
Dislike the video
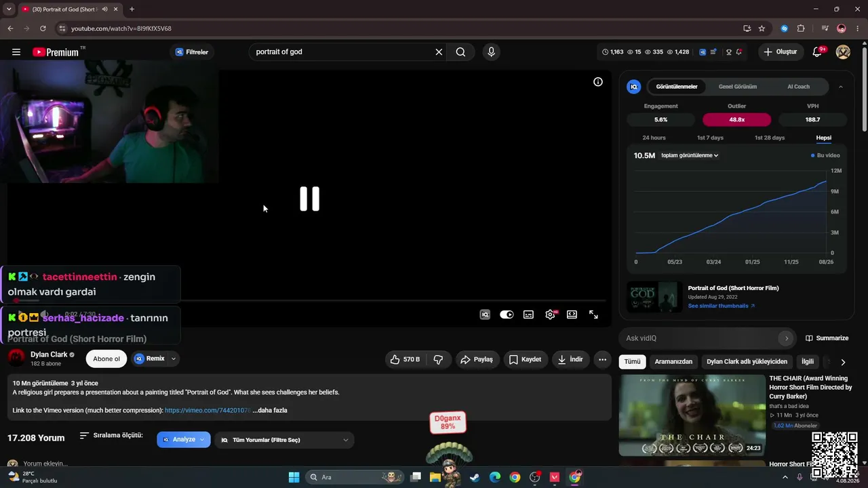click(438, 359)
